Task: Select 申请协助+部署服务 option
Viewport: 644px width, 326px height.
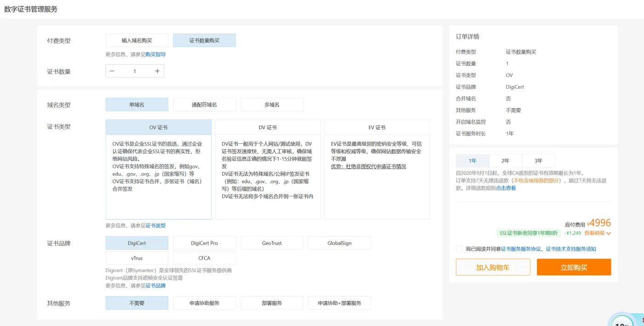Action: click(x=339, y=303)
